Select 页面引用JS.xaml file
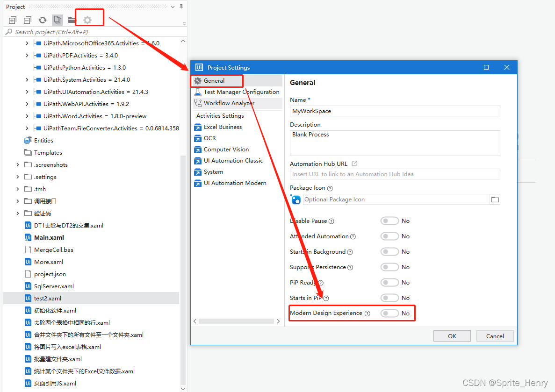This screenshot has width=555, height=392. coord(55,384)
